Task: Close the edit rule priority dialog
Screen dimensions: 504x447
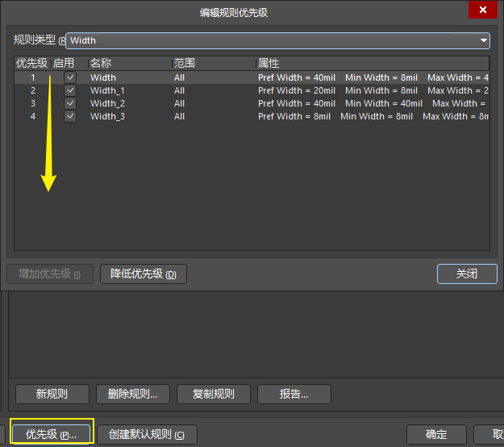Action: click(483, 10)
